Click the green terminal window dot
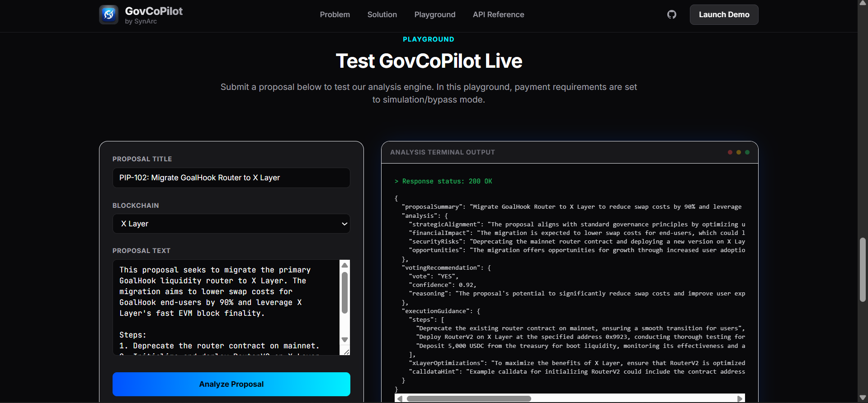Viewport: 868px width, 403px height. [747, 152]
